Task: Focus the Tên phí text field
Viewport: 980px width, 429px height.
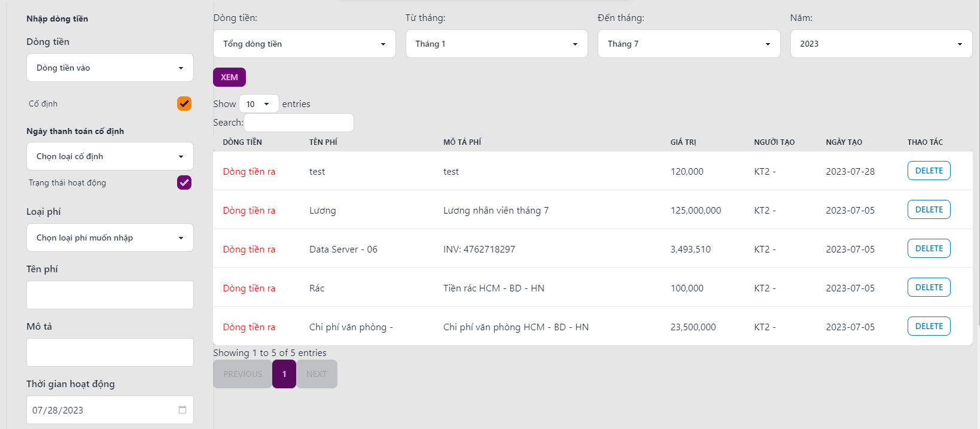Action: (x=110, y=295)
